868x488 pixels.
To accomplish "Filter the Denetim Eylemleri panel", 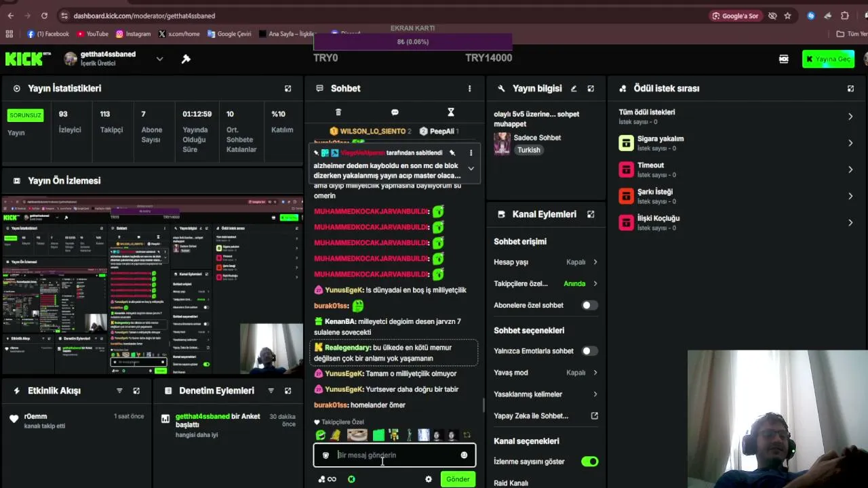I will pos(271,391).
